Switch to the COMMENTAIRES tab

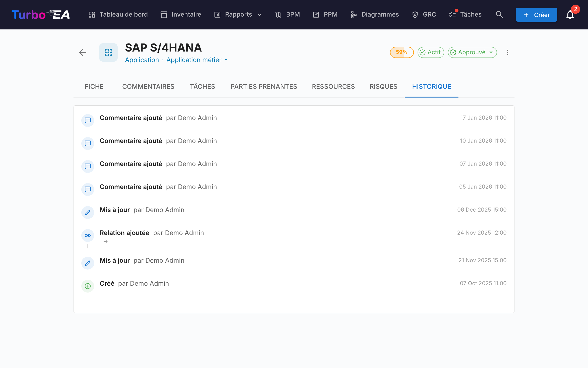point(148,86)
